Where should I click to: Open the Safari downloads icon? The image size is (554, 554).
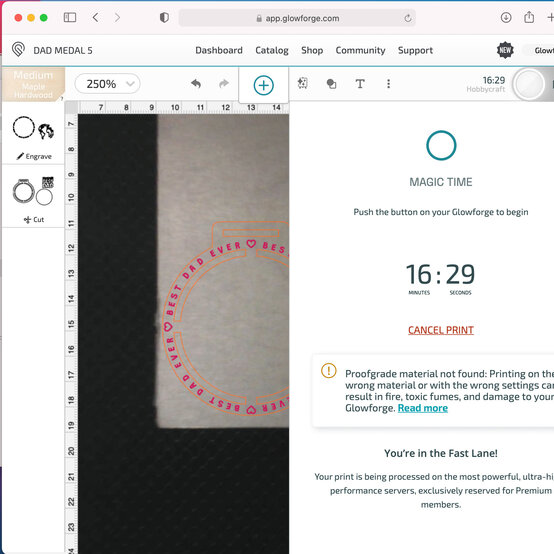coord(506,17)
